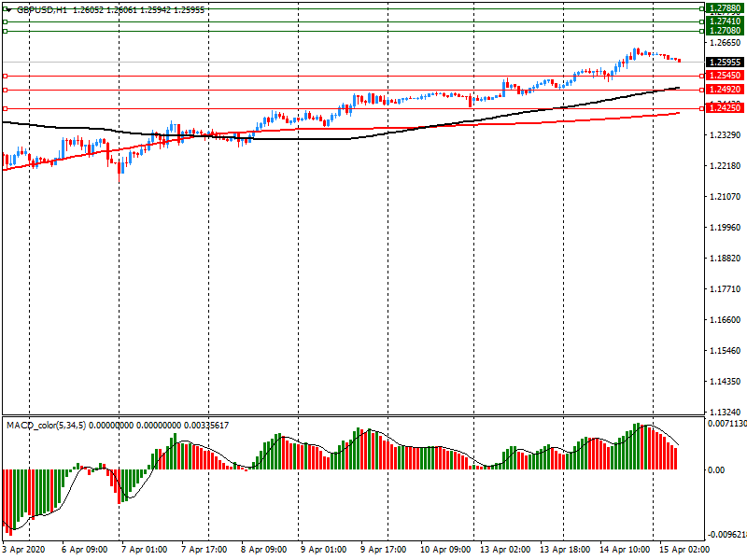This screenshot has height=560, width=747.
Task: Click the 3 Apr 2020 date label
Action: click(26, 550)
